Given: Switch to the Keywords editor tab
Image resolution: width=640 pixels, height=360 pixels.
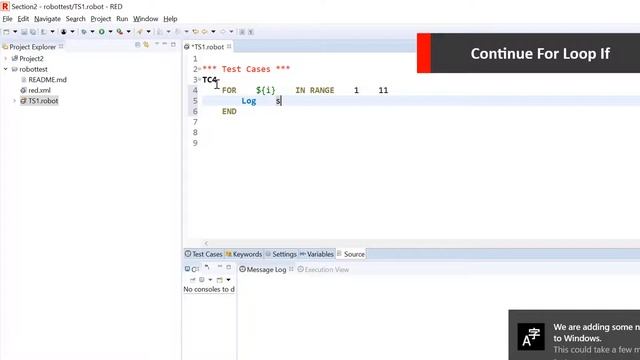Looking at the screenshot, I should pos(244,254).
